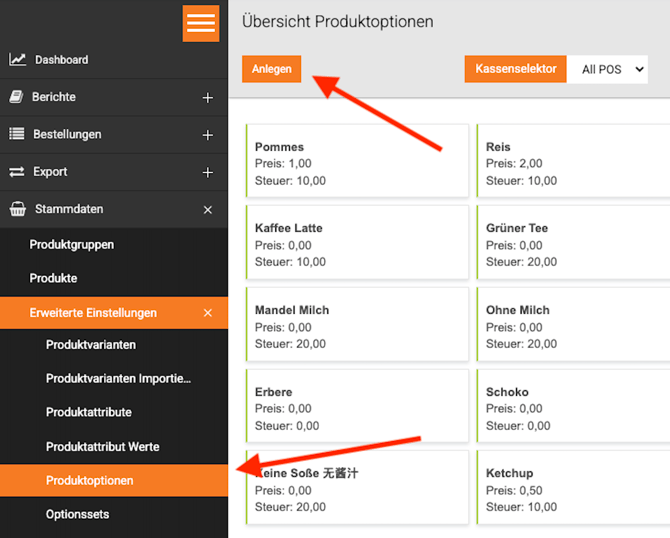Select the Ketchup product option card

coord(573,487)
